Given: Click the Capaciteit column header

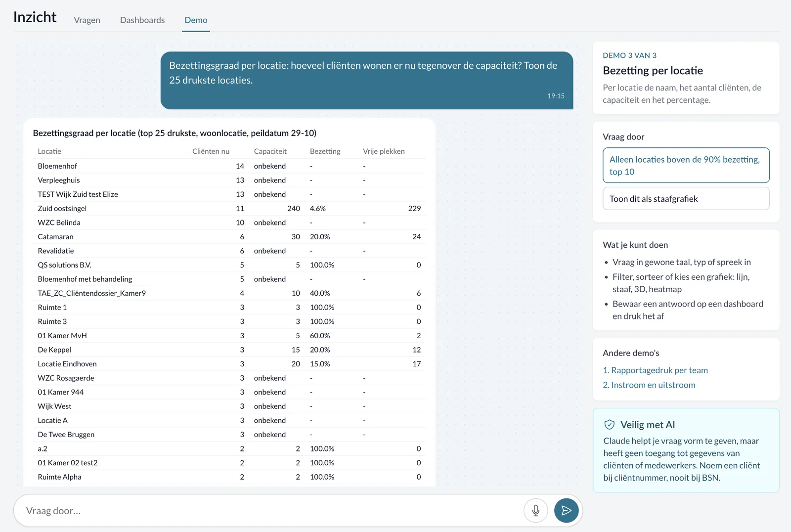Looking at the screenshot, I should [270, 151].
